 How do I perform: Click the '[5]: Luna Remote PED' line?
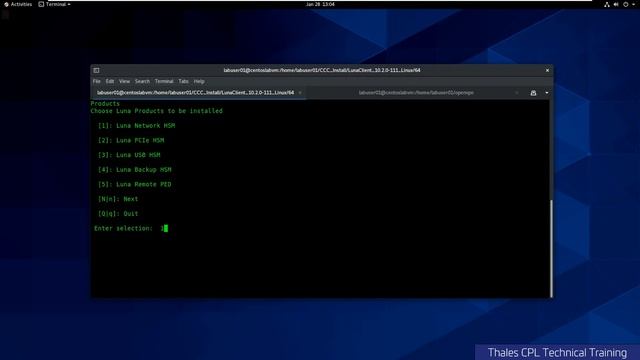coord(135,184)
